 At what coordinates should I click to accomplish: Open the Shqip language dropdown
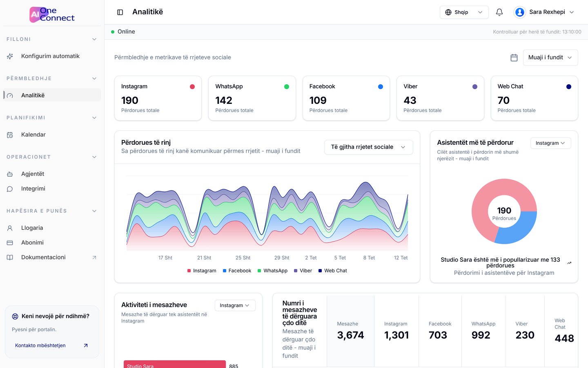tap(464, 12)
